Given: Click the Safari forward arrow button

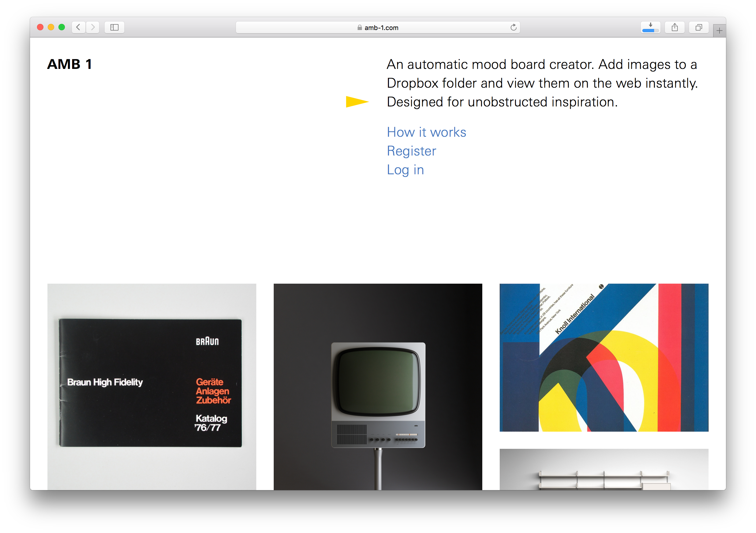Looking at the screenshot, I should 93,27.
